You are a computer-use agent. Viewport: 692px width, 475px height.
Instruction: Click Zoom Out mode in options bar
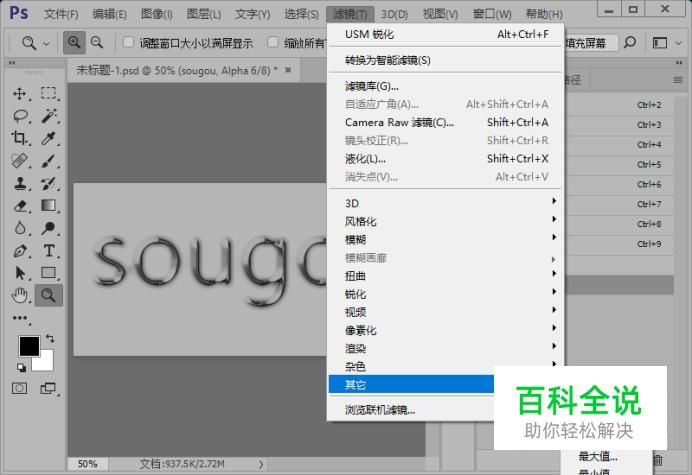click(x=97, y=43)
